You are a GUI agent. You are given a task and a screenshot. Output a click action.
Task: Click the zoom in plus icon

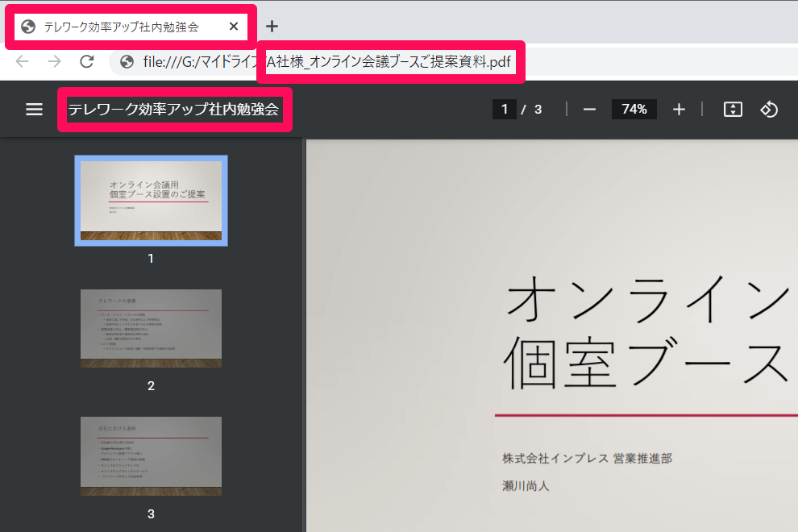(679, 110)
